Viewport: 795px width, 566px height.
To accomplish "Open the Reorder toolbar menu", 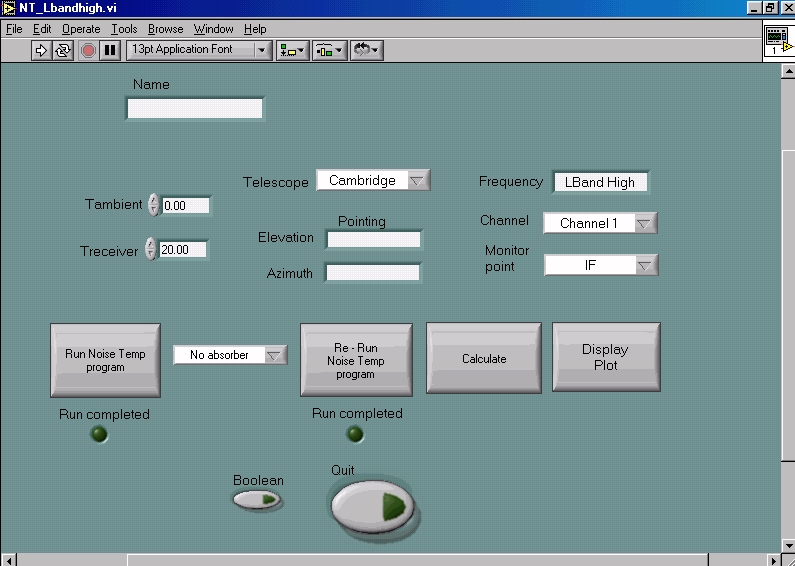I will [x=367, y=50].
